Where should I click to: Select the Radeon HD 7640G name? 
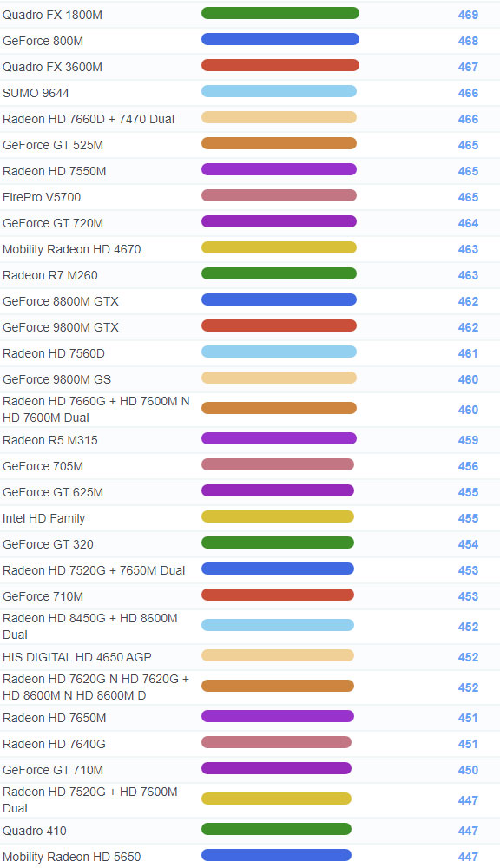click(55, 744)
